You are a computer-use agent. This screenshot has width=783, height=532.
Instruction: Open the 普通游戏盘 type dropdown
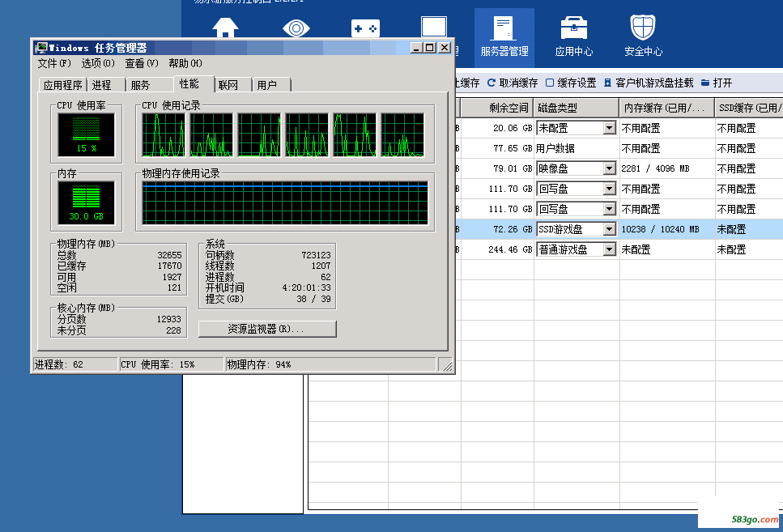609,249
